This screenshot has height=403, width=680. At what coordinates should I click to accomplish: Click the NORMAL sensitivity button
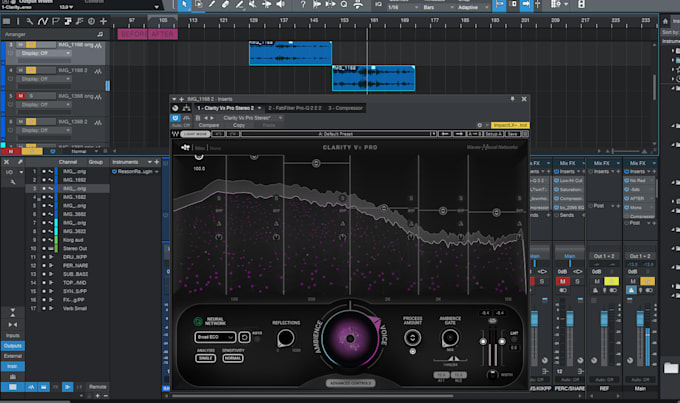coord(233,358)
